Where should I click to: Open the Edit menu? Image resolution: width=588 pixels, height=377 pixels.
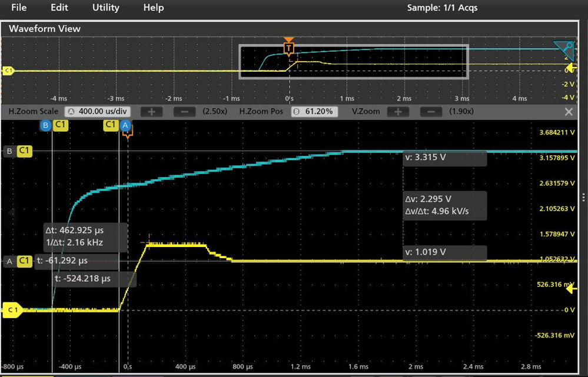(59, 8)
